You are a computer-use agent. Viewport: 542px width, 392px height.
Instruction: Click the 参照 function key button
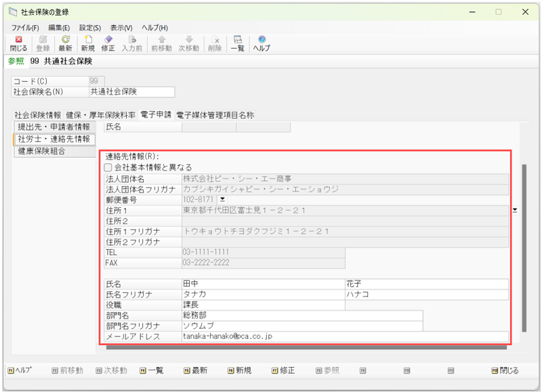click(327, 370)
